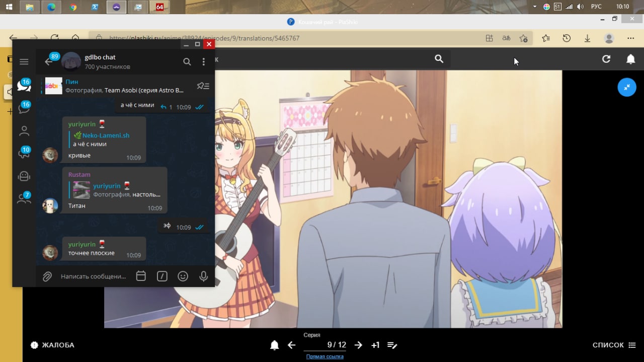Open channels folder with badge 10
The width and height of the screenshot is (644, 362).
point(24,153)
